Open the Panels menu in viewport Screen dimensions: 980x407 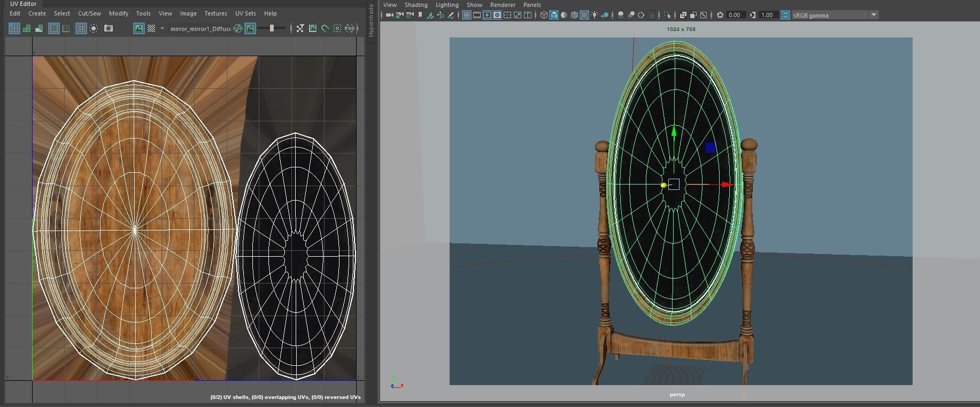tap(532, 5)
